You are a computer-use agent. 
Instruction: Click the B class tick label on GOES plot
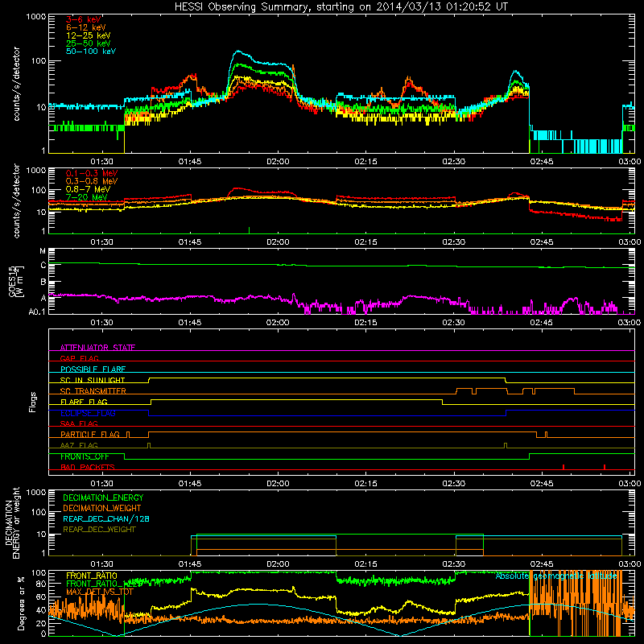[43, 283]
